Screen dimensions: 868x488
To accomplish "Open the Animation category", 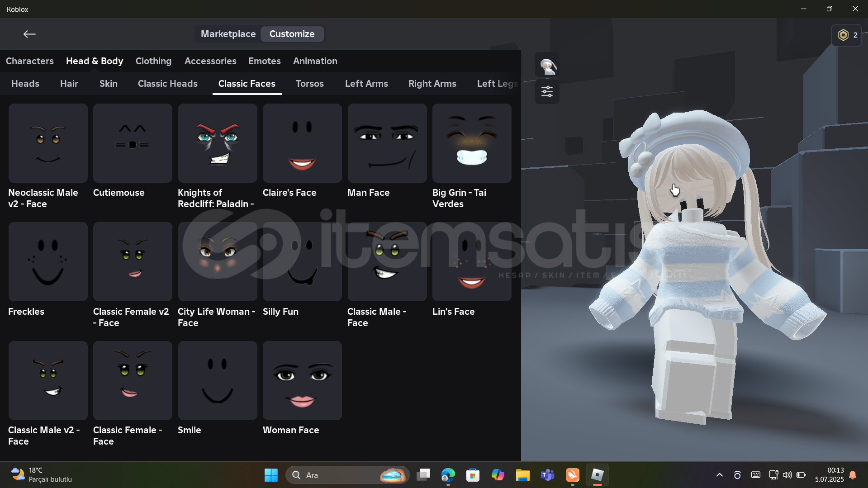I will (x=315, y=61).
